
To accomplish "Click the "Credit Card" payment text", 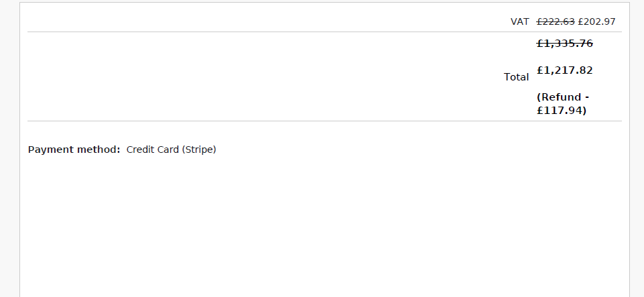I will tap(152, 150).
